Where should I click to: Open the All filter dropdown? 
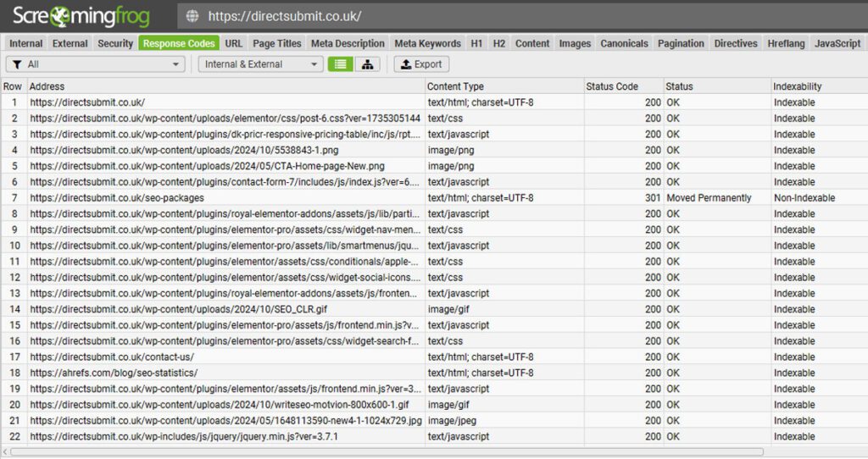point(95,64)
